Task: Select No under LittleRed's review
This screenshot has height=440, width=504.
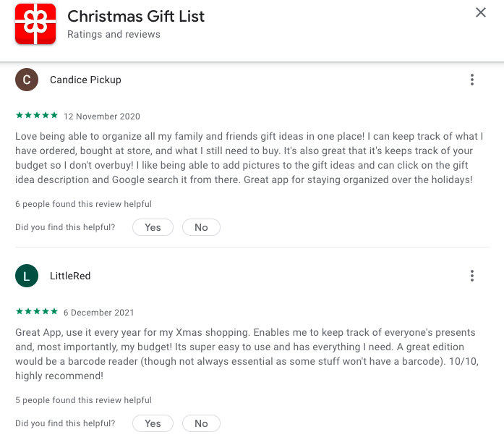Action: pos(201,423)
